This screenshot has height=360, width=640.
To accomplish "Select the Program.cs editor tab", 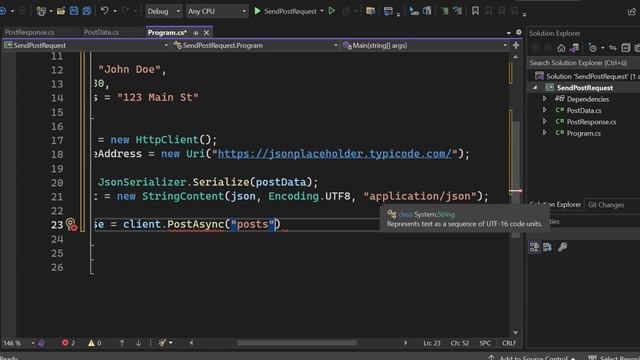I will pyautogui.click(x=167, y=32).
